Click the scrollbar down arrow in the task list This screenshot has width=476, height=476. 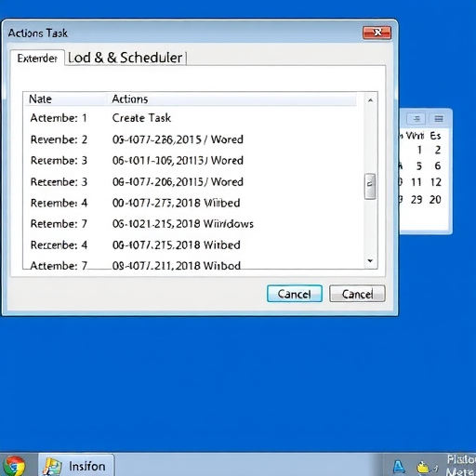(x=370, y=261)
